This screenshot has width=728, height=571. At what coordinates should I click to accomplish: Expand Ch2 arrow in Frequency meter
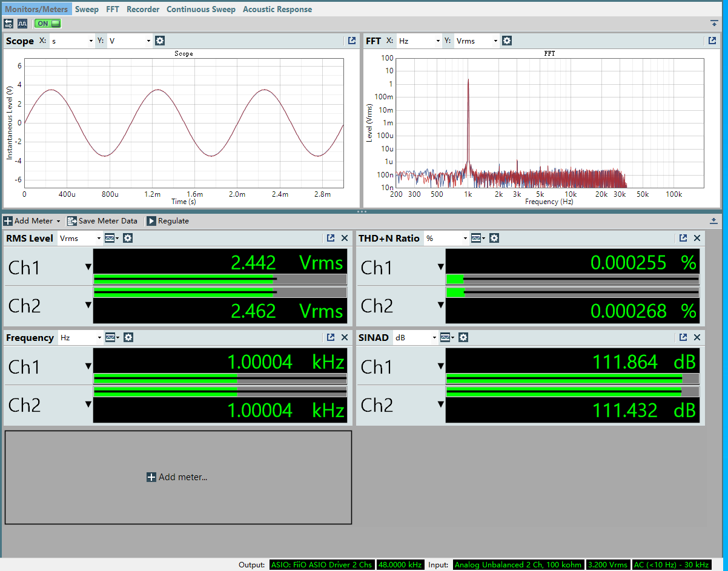[88, 404]
